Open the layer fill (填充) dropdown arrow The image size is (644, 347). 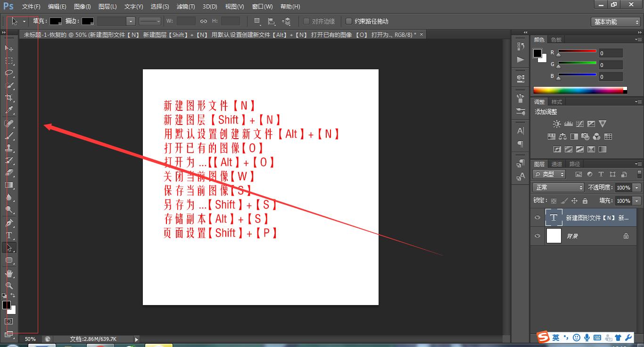click(x=637, y=201)
